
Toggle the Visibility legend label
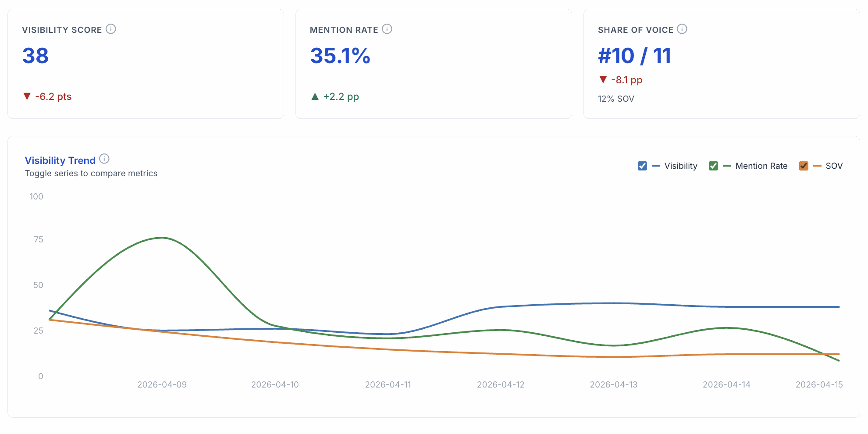680,166
